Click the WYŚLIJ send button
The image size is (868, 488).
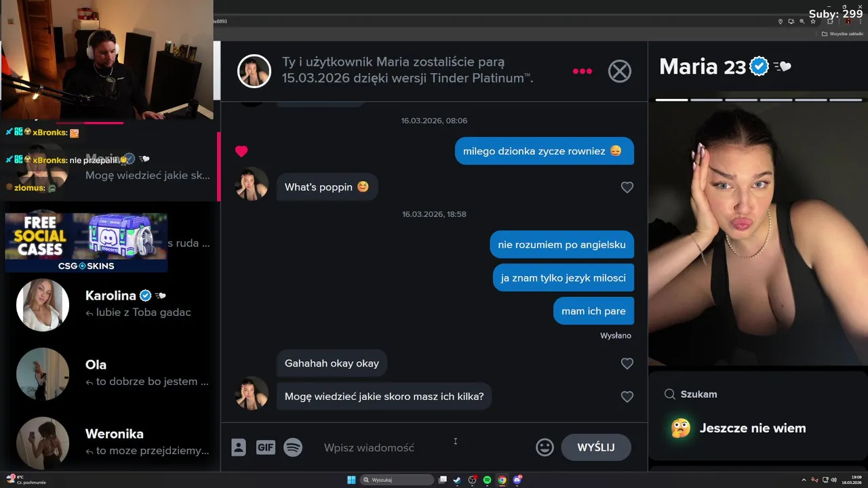point(596,447)
